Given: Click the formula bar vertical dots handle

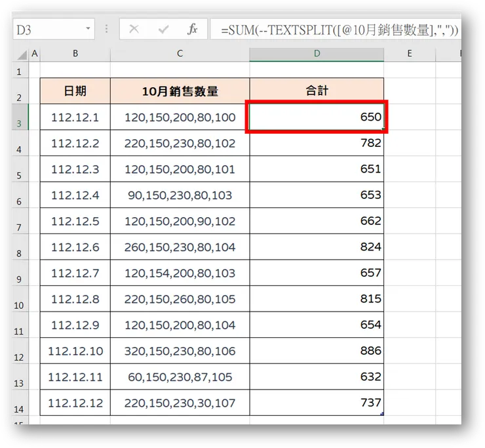Looking at the screenshot, I should pos(106,29).
